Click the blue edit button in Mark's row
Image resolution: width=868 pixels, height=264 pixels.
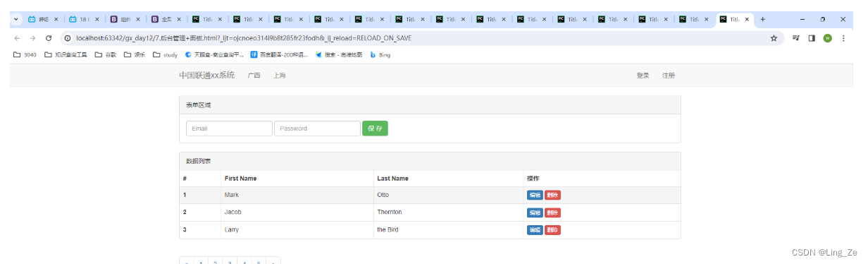tap(535, 195)
